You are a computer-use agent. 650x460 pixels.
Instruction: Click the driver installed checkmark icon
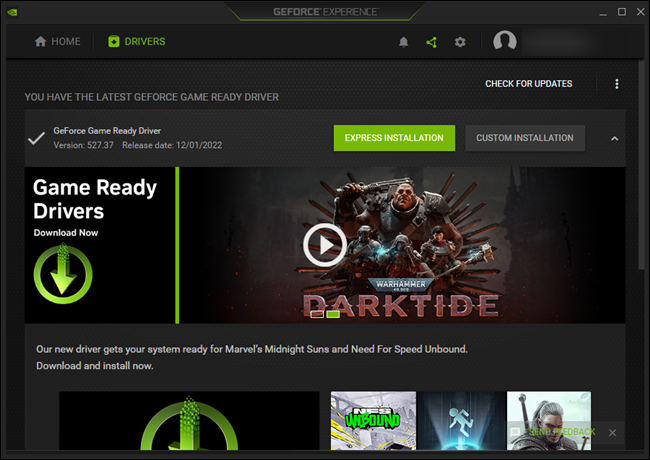pos(36,138)
